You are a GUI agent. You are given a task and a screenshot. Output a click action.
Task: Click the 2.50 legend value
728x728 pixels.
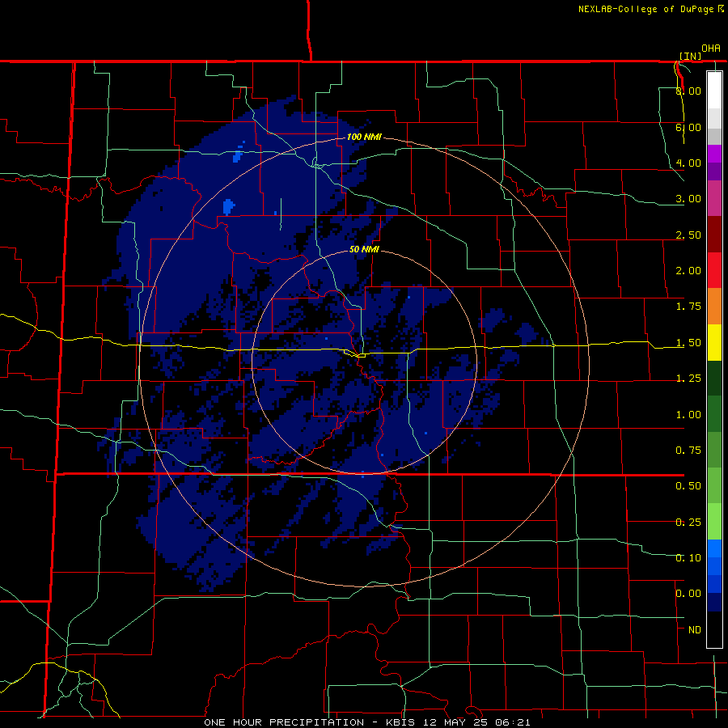(x=688, y=235)
